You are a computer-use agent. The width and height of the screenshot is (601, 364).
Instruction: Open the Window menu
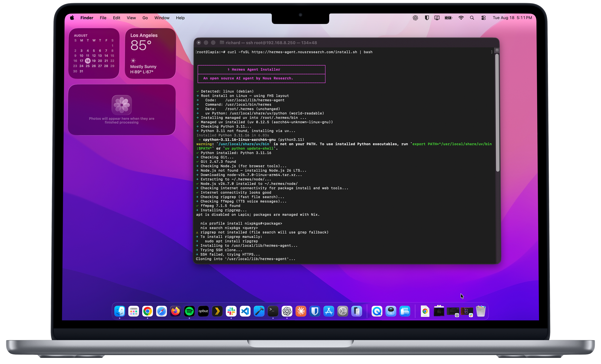[162, 18]
